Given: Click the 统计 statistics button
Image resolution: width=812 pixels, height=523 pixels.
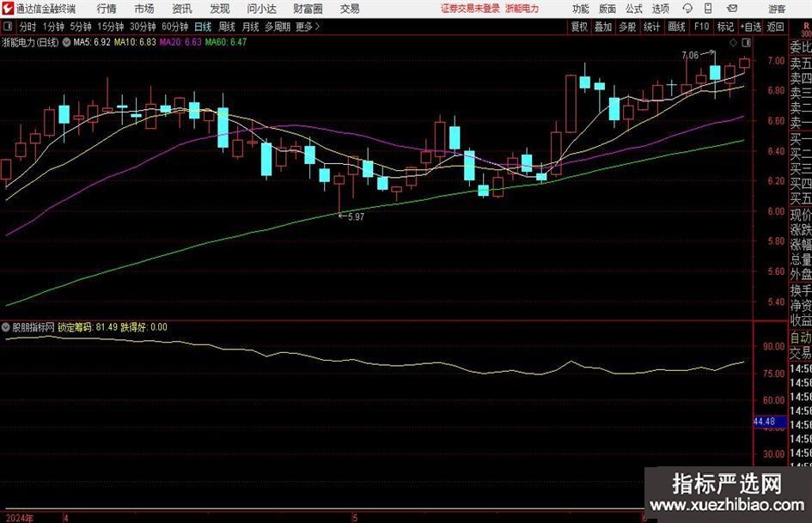Looking at the screenshot, I should pos(651,27).
